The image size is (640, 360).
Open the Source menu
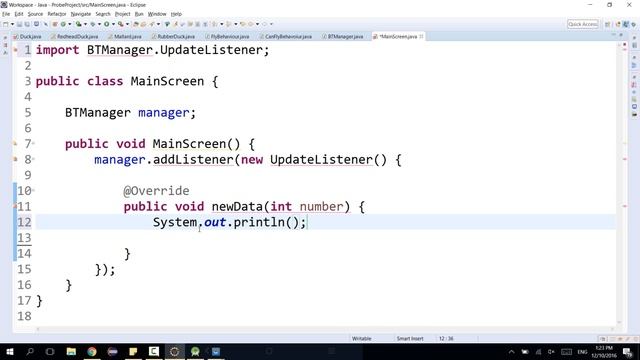click(35, 14)
